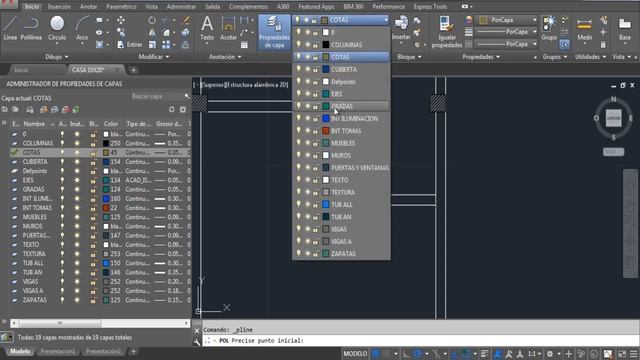
Task: Open layer manager settings gear icon
Action: click(182, 109)
